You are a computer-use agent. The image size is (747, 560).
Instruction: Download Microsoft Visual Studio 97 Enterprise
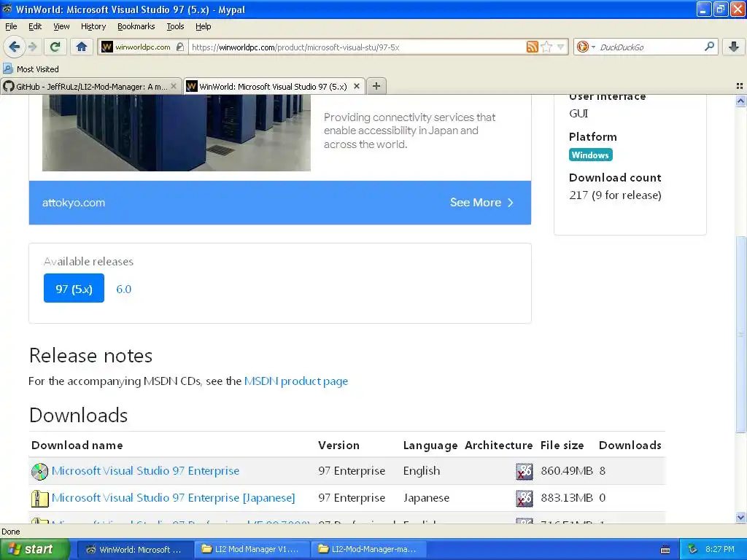[x=145, y=470]
